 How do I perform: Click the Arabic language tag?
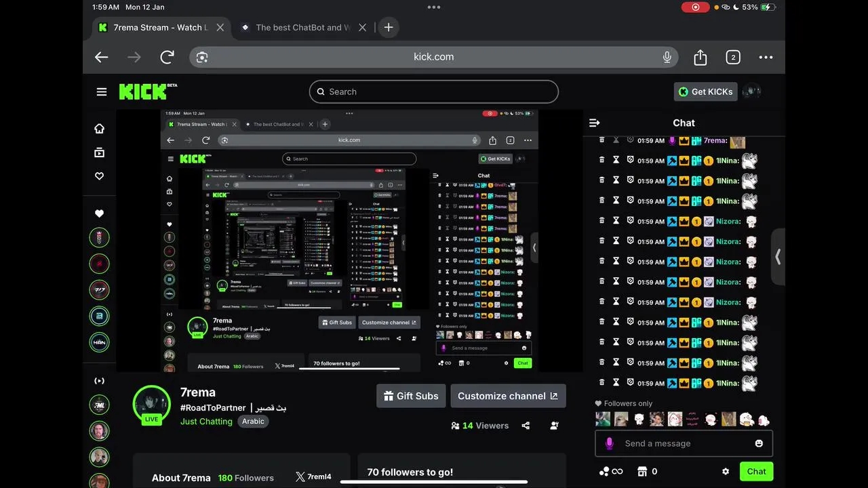coord(253,422)
